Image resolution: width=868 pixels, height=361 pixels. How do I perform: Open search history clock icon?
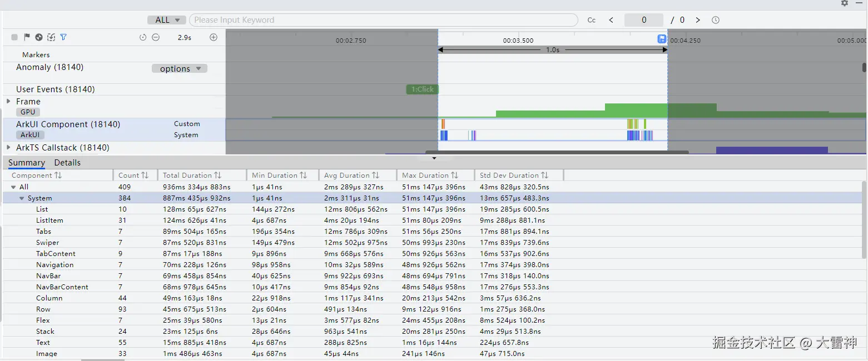(x=716, y=20)
